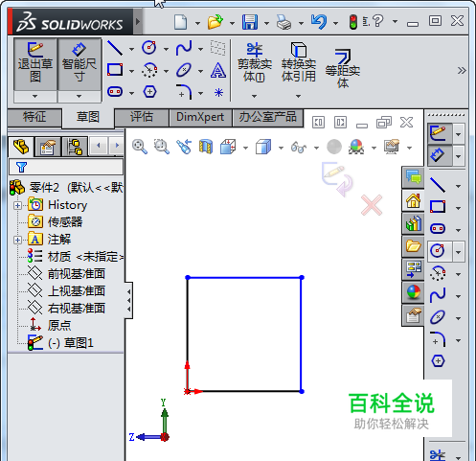Choose the polygon tool in the ribbon

(149, 92)
